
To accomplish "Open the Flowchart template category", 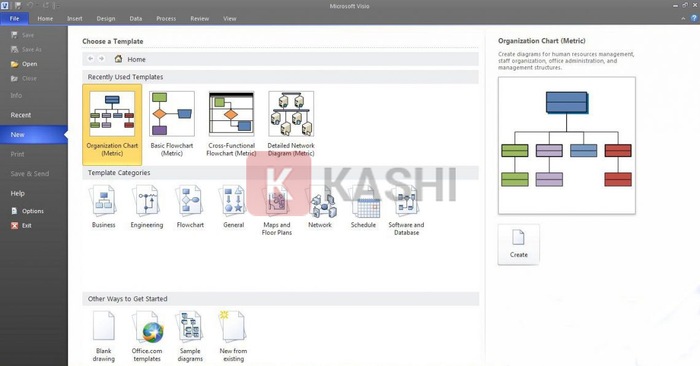I will click(x=190, y=207).
